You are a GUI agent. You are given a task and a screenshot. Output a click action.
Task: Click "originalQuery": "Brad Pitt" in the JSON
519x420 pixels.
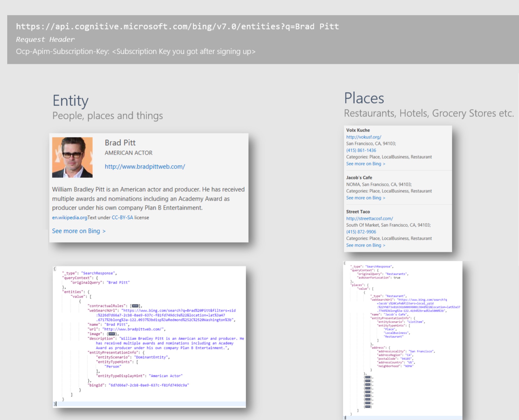[100, 283]
